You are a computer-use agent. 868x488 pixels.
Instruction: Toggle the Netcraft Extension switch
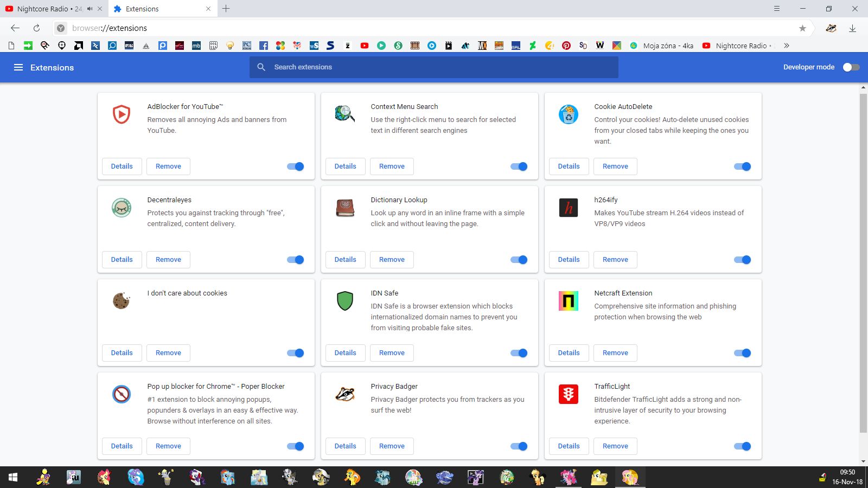[743, 353]
